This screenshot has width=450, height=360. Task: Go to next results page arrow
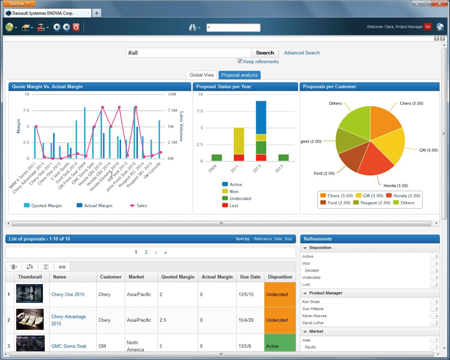click(x=156, y=253)
